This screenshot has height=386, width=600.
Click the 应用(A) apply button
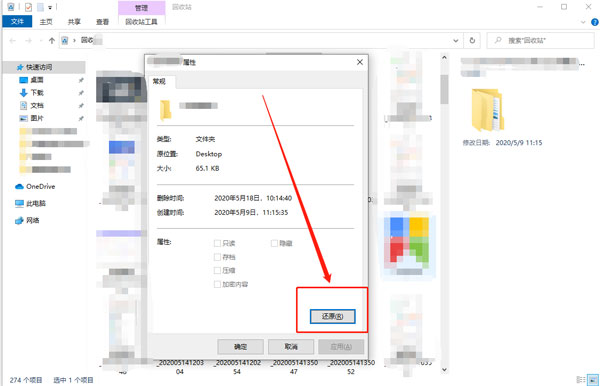(x=341, y=347)
